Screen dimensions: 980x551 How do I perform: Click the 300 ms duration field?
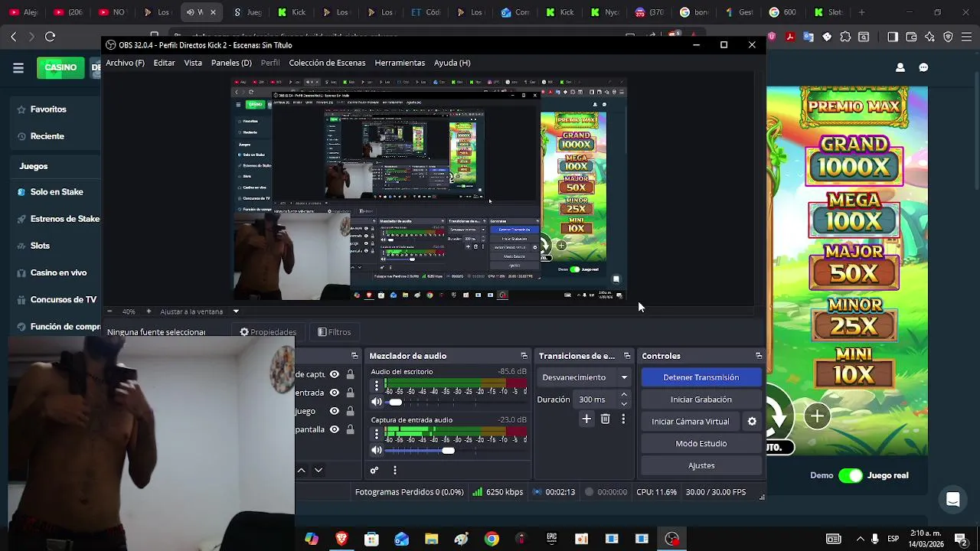pyautogui.click(x=596, y=399)
